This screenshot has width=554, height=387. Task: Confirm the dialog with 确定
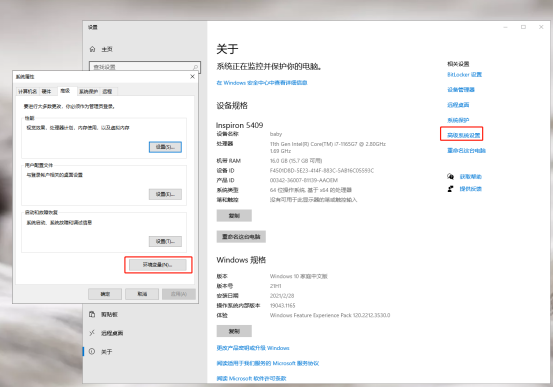[x=105, y=294]
